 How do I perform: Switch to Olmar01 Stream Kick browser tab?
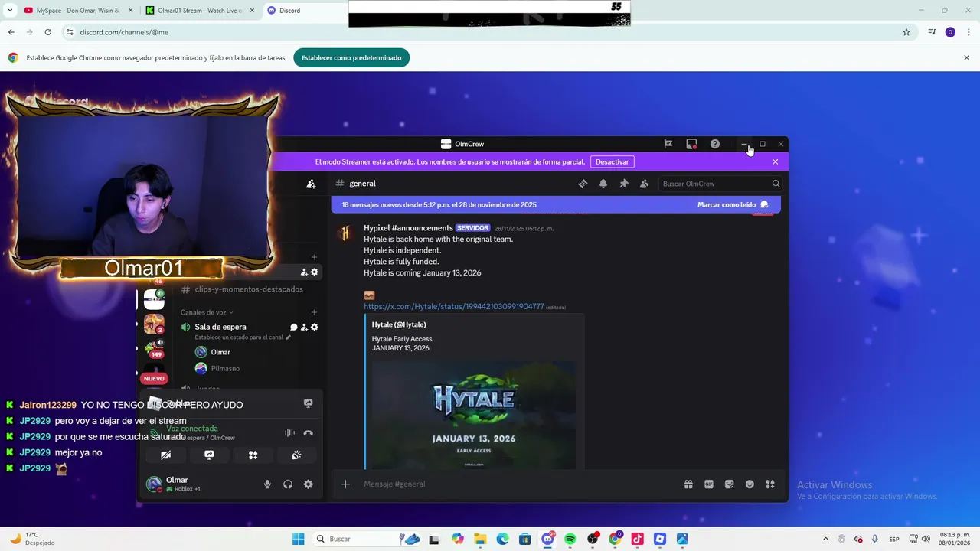[x=201, y=11]
